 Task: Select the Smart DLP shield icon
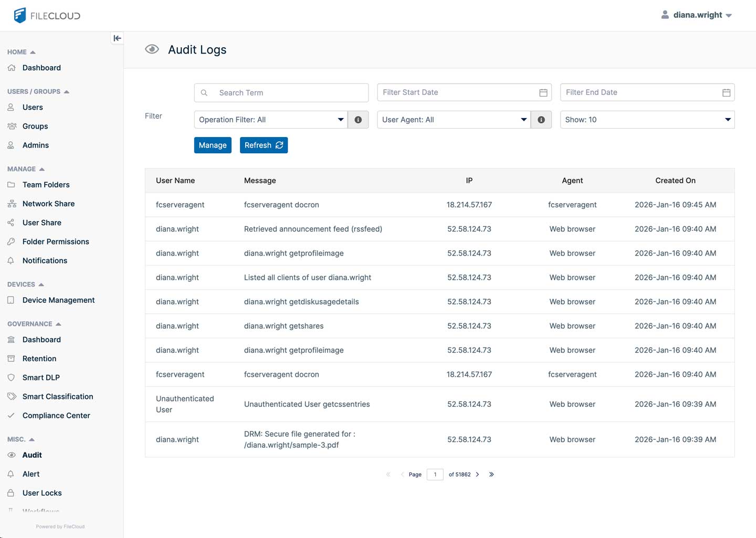click(x=11, y=377)
